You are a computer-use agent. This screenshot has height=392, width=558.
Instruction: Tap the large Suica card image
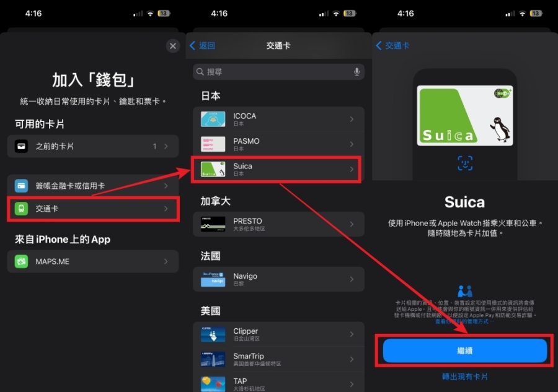465,116
